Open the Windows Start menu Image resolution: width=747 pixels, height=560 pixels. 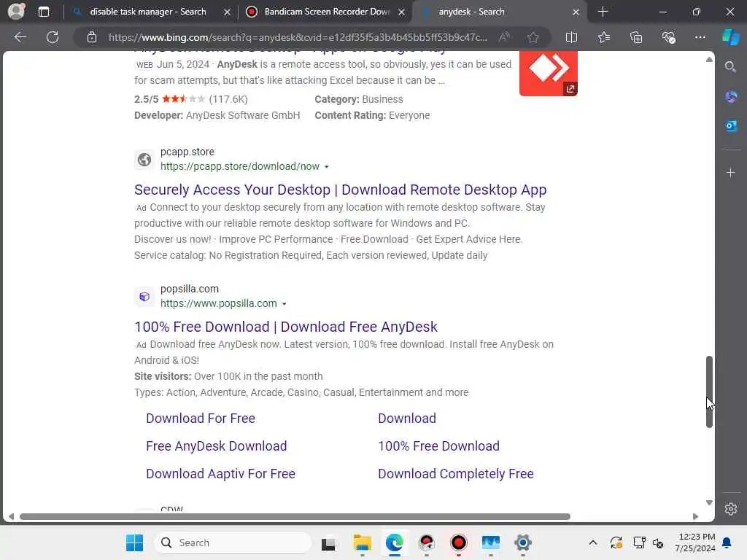point(134,542)
